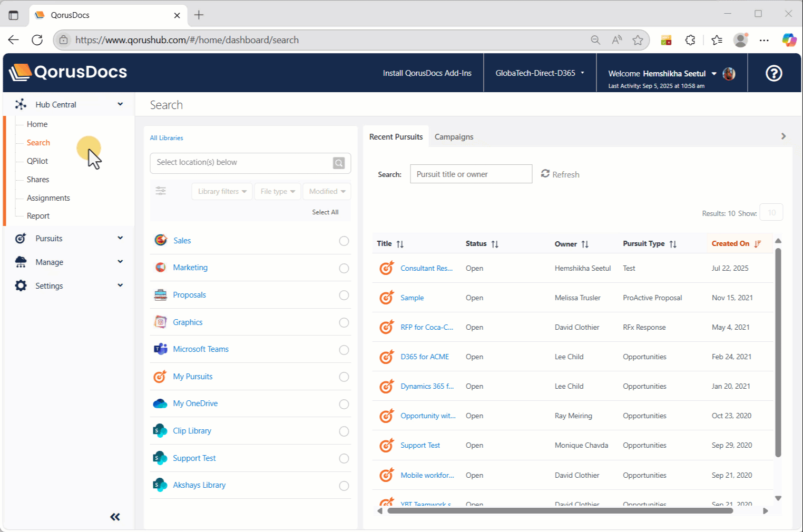Open the D365 for ACME pursuit link
Image resolution: width=803 pixels, height=532 pixels.
click(425, 357)
